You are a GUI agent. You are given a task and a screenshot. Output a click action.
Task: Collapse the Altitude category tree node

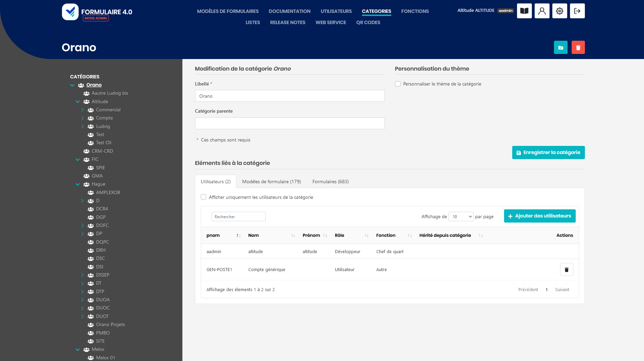pyautogui.click(x=78, y=101)
